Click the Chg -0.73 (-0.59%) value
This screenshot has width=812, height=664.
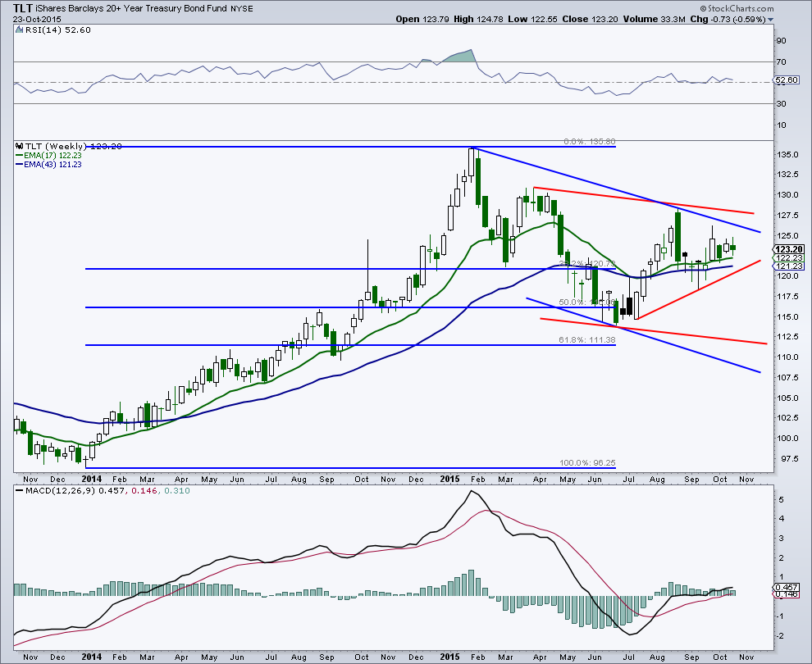pyautogui.click(x=728, y=19)
